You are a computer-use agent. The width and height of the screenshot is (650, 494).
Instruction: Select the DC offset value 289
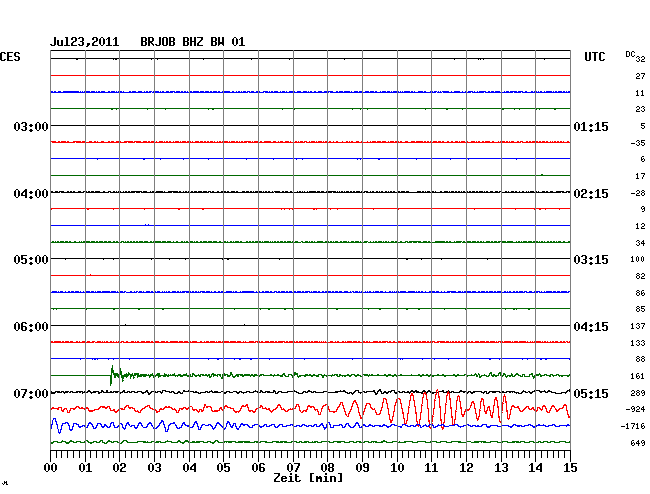click(638, 393)
